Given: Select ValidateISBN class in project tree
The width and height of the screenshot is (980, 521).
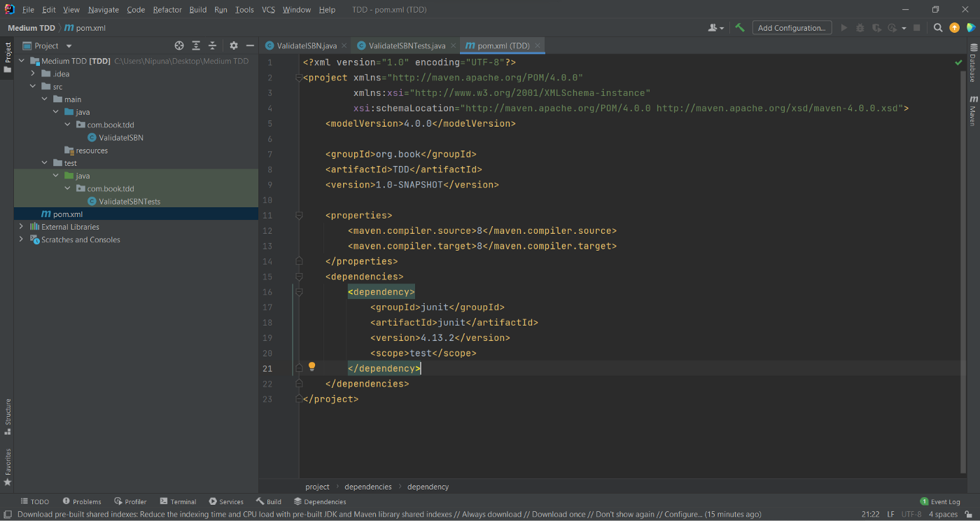Looking at the screenshot, I should (120, 138).
